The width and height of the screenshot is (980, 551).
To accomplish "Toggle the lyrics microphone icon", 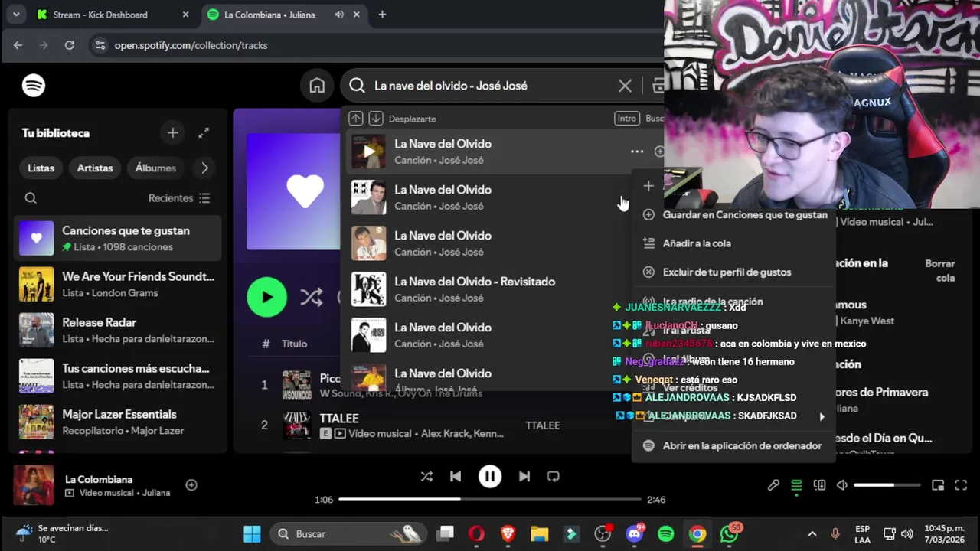I will coord(773,485).
